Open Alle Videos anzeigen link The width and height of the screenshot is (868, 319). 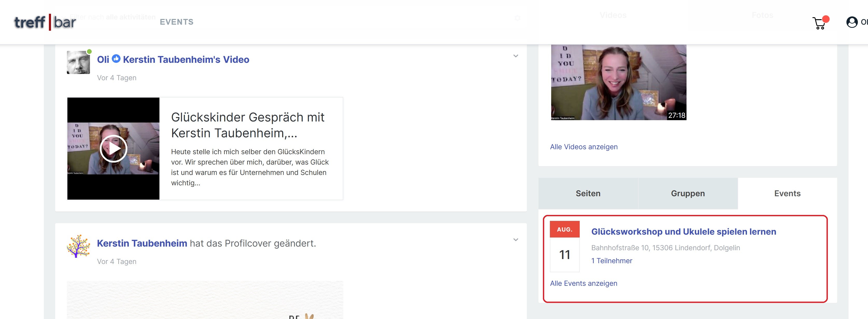click(x=583, y=147)
